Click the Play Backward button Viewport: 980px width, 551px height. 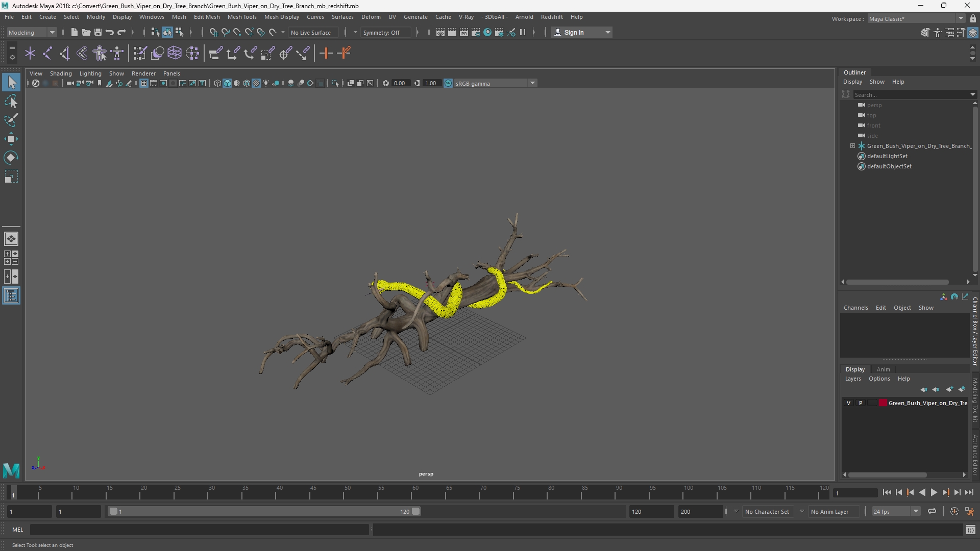tap(922, 492)
